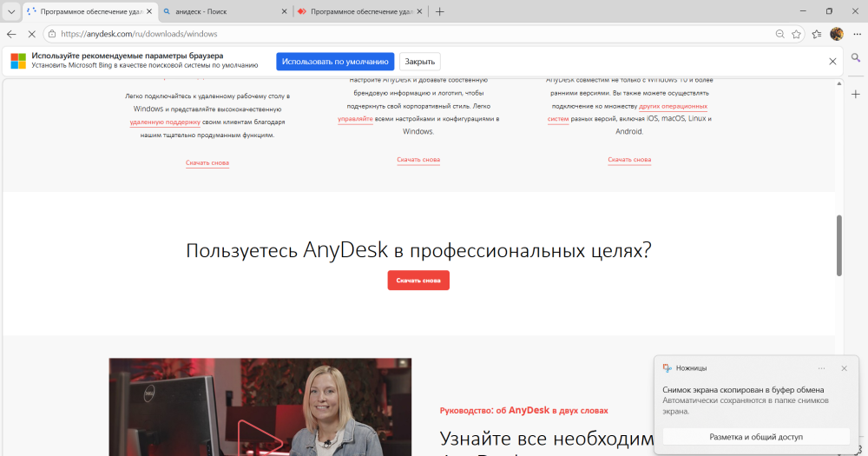Screen dimensions: 868x456
Task: Open the 'управляйте' link
Action: 355,119
